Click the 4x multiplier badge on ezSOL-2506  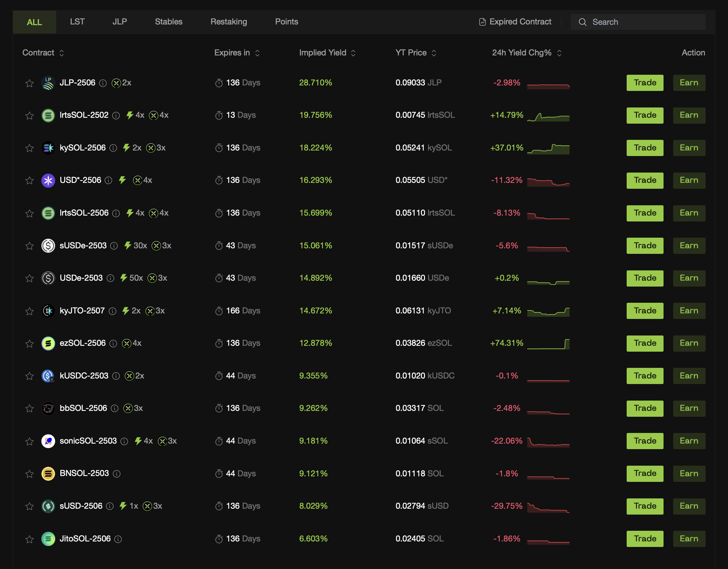(x=132, y=343)
